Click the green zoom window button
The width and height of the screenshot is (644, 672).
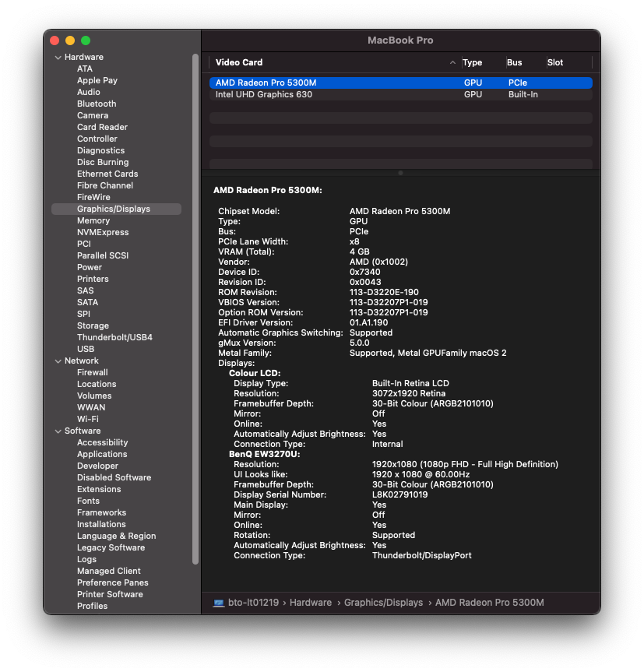[x=86, y=40]
